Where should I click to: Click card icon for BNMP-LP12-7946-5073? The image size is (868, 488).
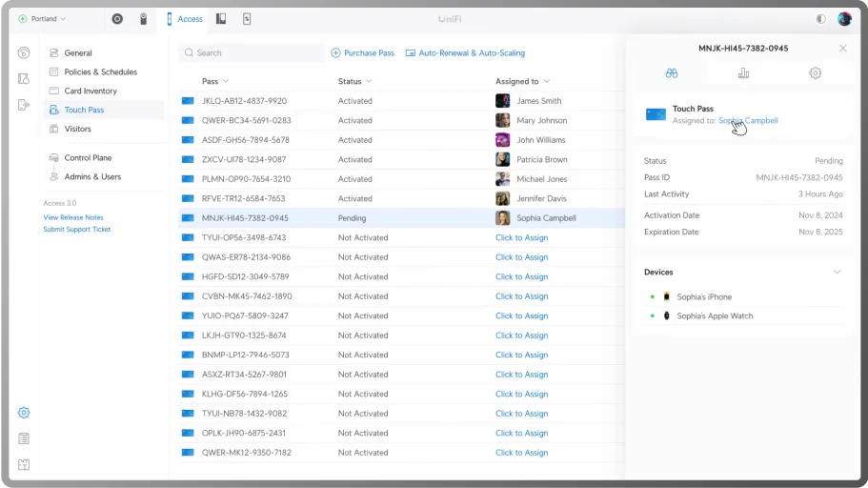click(x=188, y=355)
